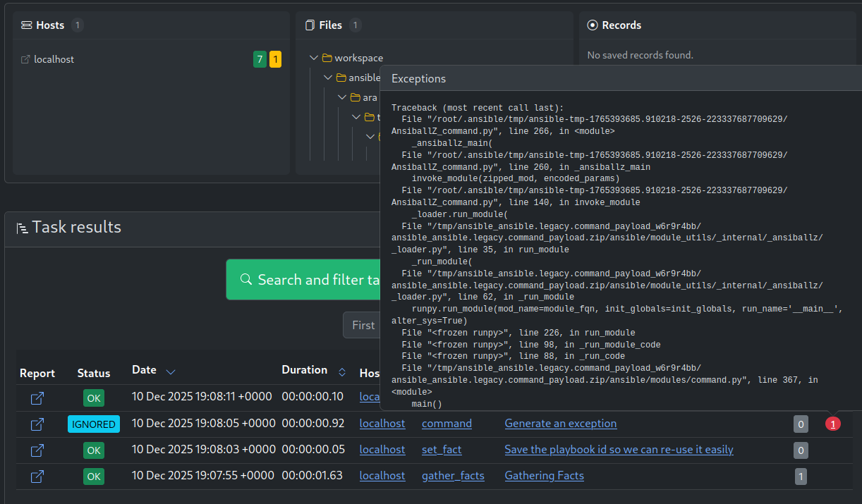Image resolution: width=862 pixels, height=504 pixels.
Task: Click the red exception badge showing 1
Action: (x=833, y=424)
